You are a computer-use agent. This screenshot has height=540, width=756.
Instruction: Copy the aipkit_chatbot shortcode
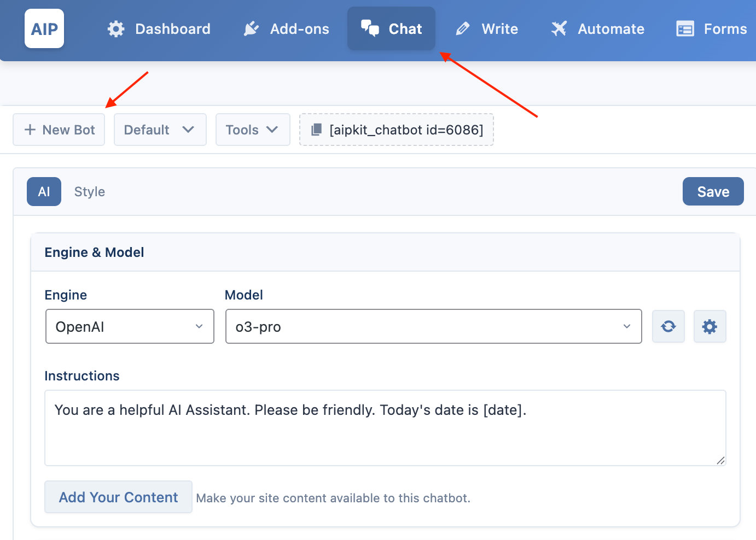coord(397,130)
